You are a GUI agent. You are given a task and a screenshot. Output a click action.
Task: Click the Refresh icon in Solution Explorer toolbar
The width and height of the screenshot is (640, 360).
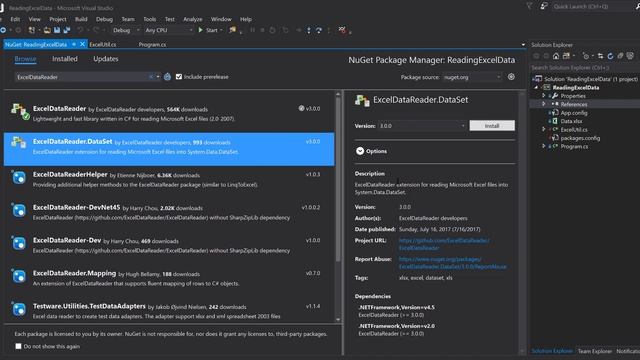(x=610, y=56)
